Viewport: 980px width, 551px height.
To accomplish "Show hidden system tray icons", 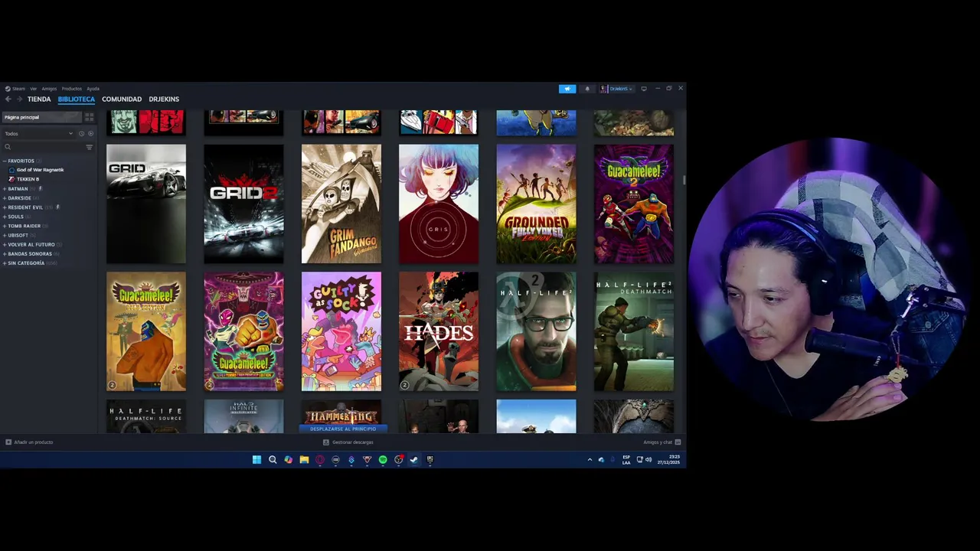I will pos(590,460).
